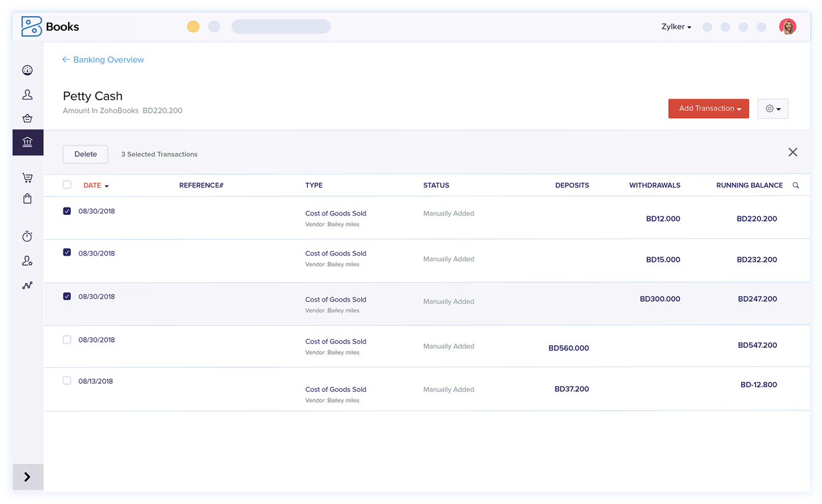Image resolution: width=822 pixels, height=504 pixels.
Task: Open the Purchases bag icon in sidebar
Action: [27, 198]
